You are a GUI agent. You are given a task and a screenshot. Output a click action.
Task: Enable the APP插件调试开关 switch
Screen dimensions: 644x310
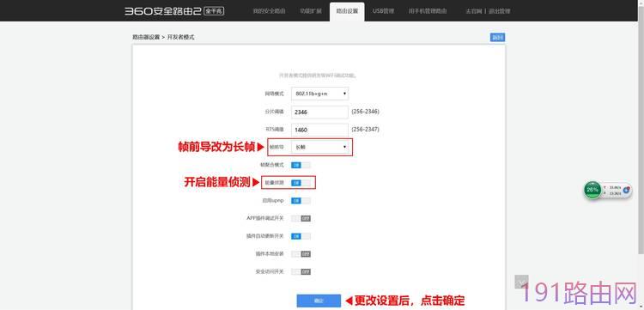301,218
